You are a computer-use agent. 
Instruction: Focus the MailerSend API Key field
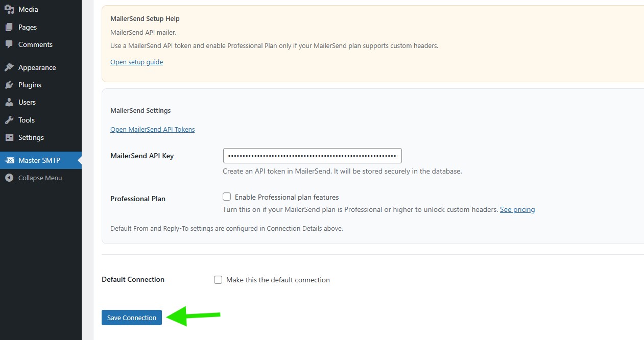[x=312, y=156]
